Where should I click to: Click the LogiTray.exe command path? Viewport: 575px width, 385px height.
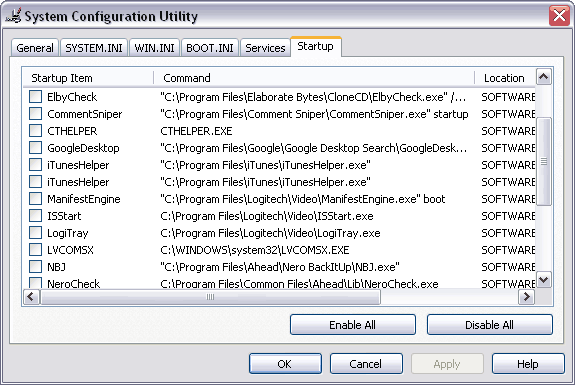click(x=270, y=233)
